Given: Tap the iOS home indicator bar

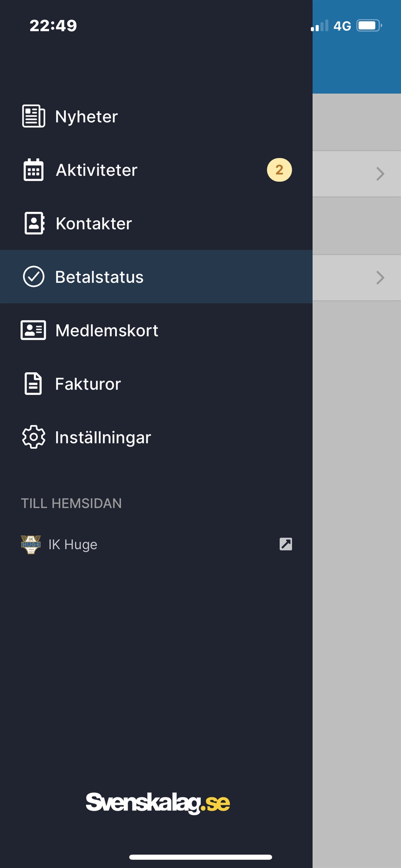Looking at the screenshot, I should [x=200, y=857].
